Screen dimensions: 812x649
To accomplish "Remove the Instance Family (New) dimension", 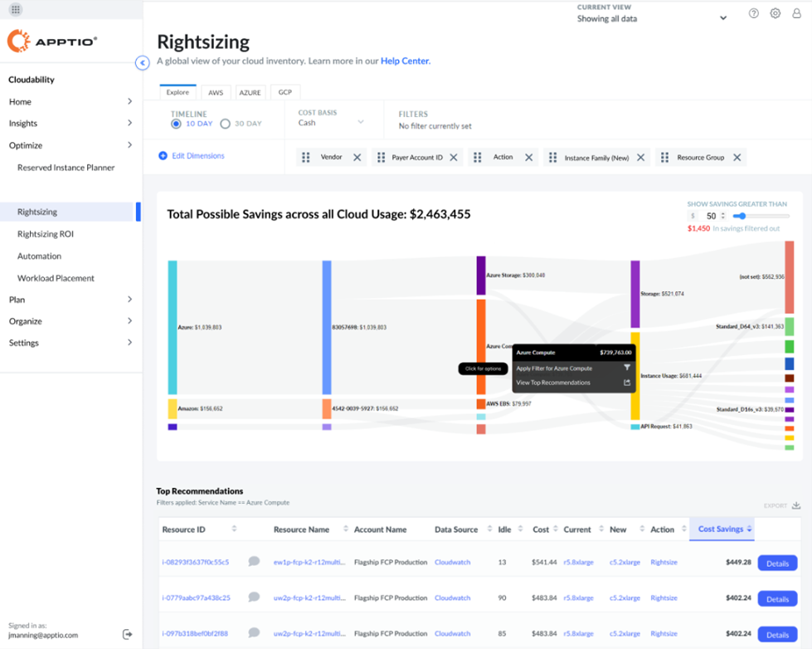I will tap(640, 158).
